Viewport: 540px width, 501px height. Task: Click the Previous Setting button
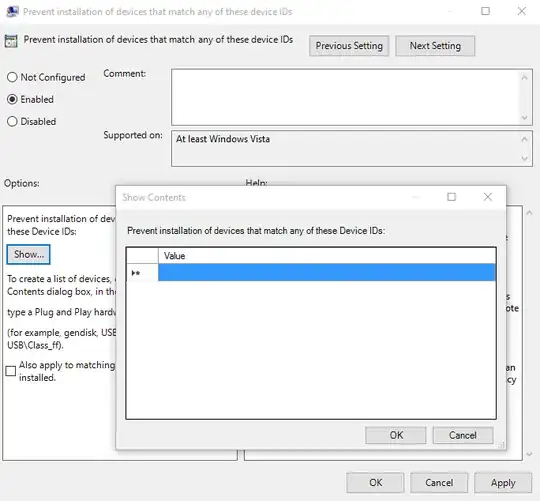coord(349,45)
